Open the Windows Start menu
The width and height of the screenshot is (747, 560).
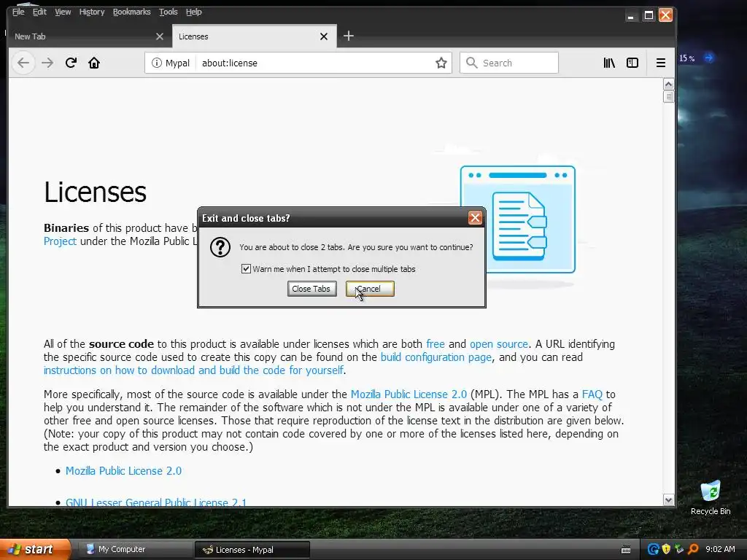pyautogui.click(x=34, y=550)
